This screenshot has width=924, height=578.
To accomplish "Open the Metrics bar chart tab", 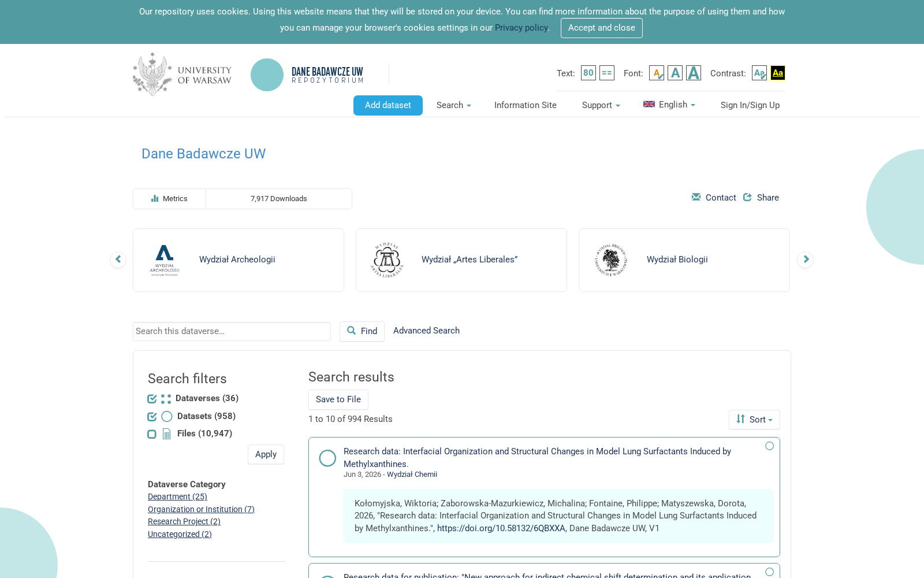I will pos(169,199).
